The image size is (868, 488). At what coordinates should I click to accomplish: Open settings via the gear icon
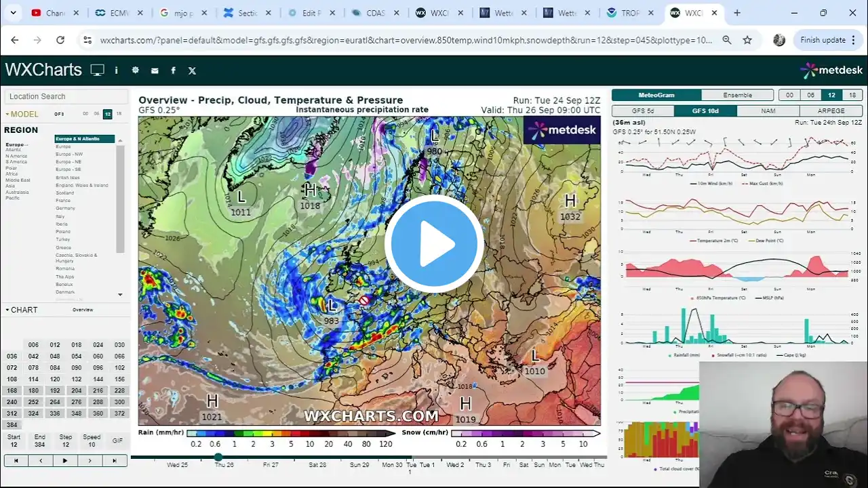[135, 70]
